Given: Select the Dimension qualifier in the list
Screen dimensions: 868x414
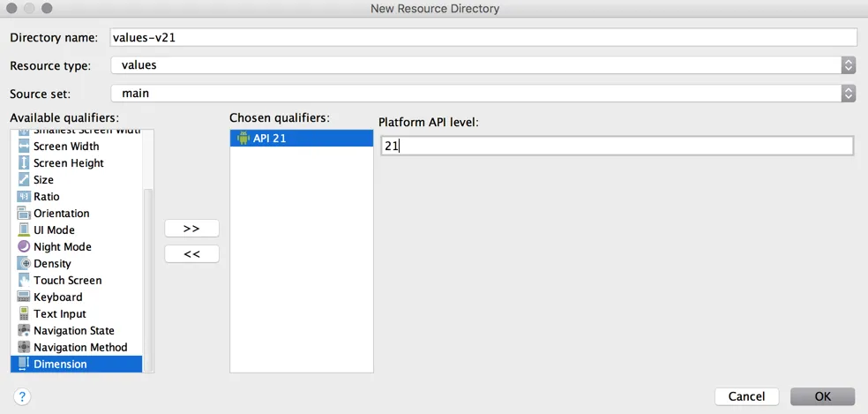Looking at the screenshot, I should 60,364.
